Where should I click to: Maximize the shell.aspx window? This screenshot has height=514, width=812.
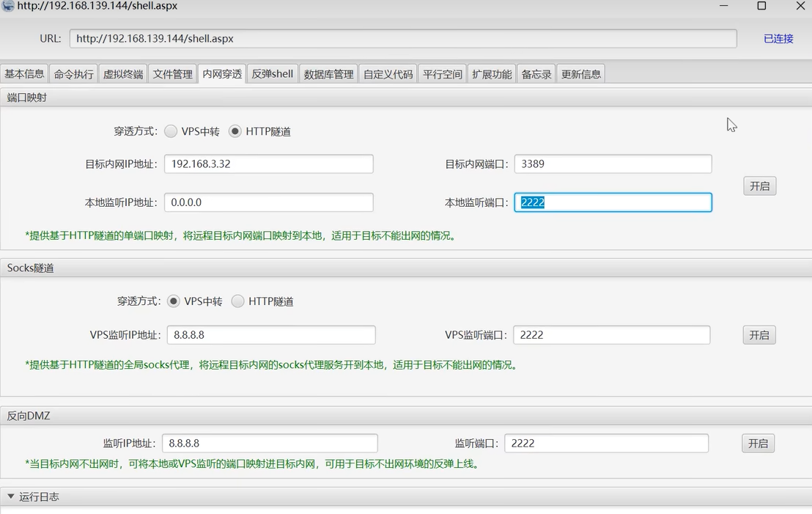(x=761, y=6)
